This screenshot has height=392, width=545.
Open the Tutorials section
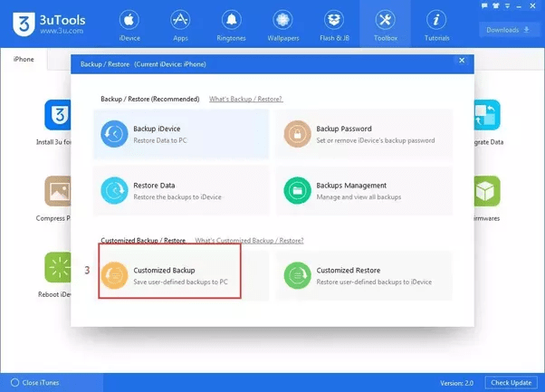coord(436,25)
